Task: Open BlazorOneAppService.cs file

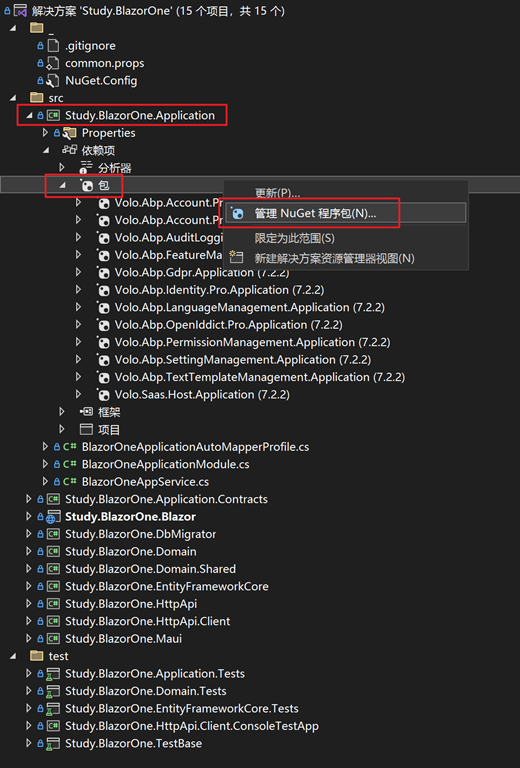Action: tap(145, 482)
